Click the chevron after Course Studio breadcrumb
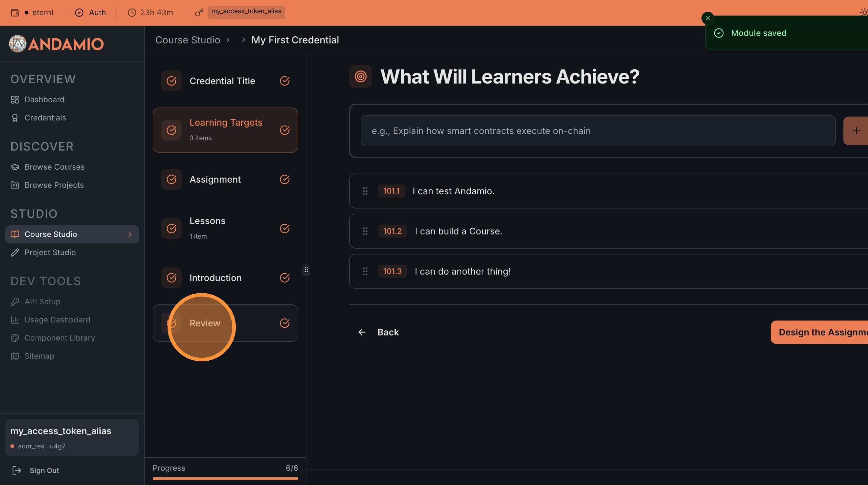Viewport: 868px width, 485px height. (x=228, y=40)
